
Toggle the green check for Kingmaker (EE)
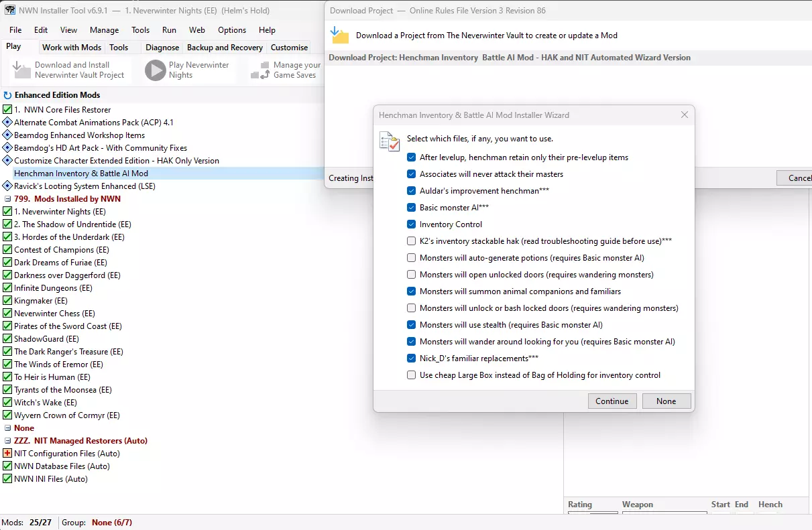tap(8, 301)
